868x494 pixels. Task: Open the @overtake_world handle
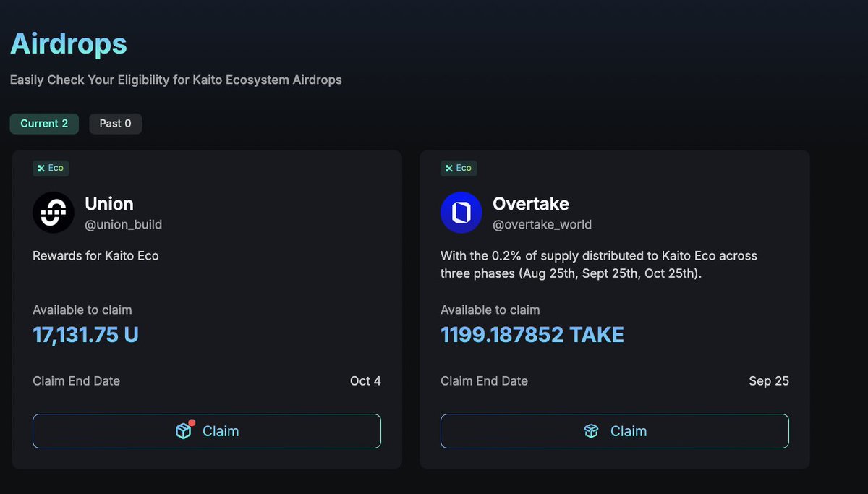coord(542,224)
